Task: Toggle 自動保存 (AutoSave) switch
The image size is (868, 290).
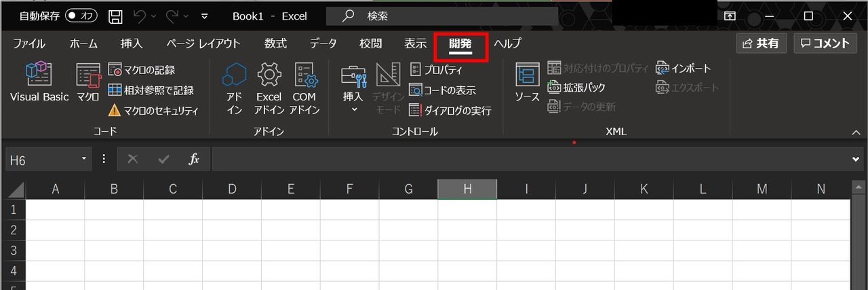Action: (81, 15)
